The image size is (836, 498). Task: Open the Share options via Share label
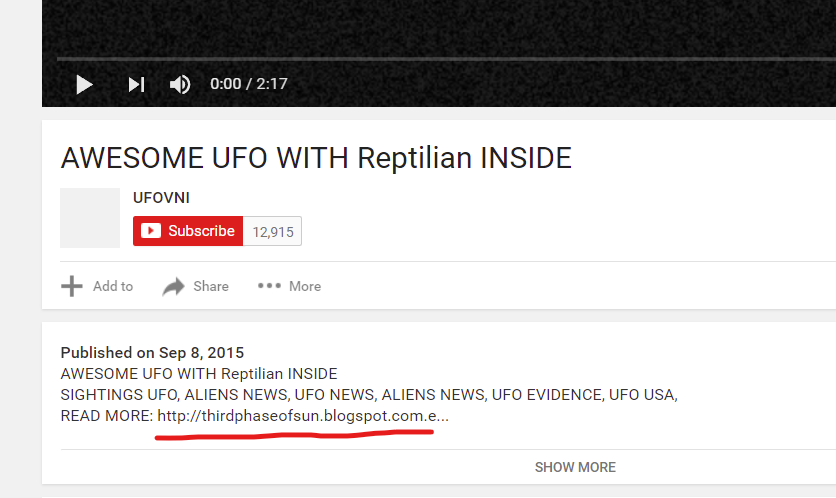coord(211,286)
